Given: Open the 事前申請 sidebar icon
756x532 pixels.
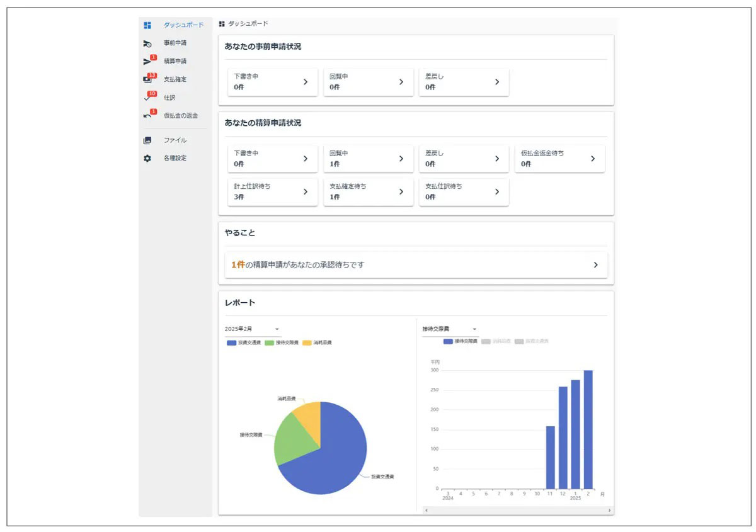Looking at the screenshot, I should (x=147, y=43).
